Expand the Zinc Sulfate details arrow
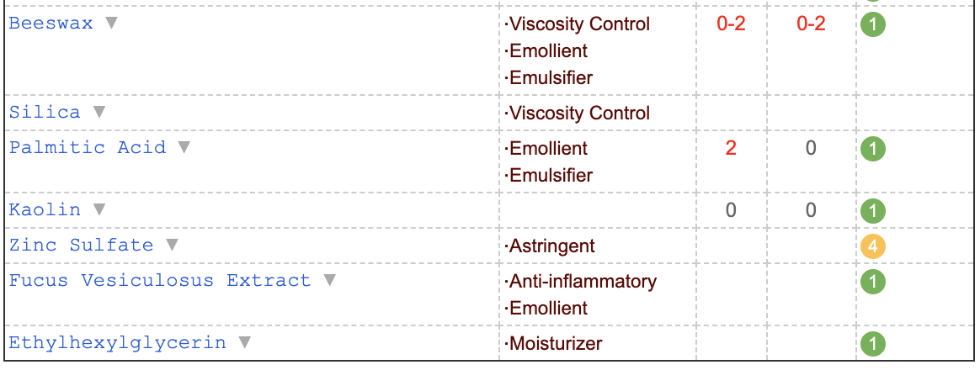The width and height of the screenshot is (980, 370). (x=172, y=245)
